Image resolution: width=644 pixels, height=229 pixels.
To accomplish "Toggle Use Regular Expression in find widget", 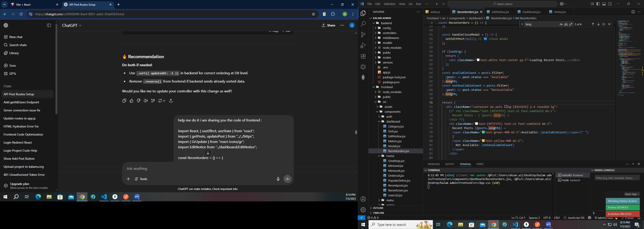I will (571, 24).
